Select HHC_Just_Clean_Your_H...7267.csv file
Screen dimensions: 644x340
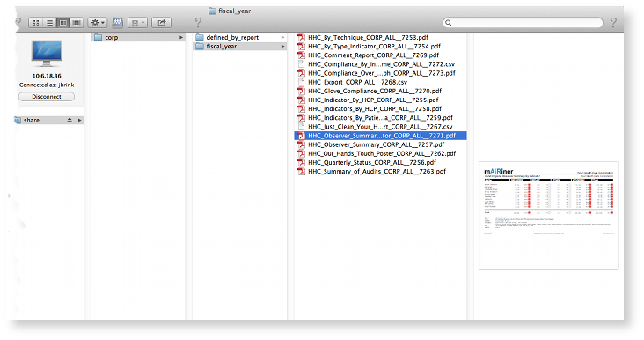point(380,127)
